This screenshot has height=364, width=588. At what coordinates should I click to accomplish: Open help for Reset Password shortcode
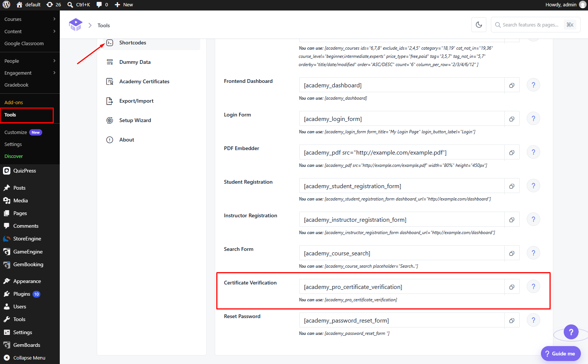[x=533, y=320]
